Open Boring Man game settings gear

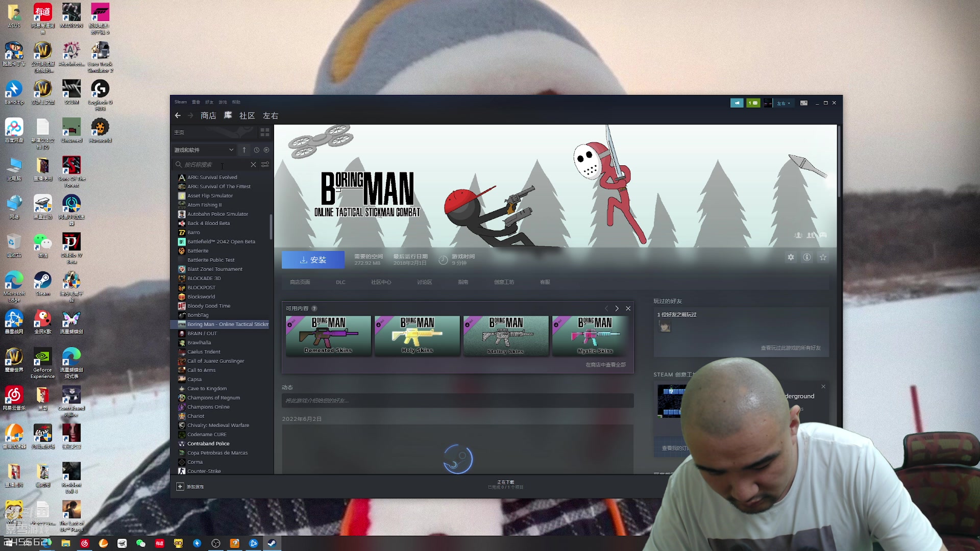791,258
